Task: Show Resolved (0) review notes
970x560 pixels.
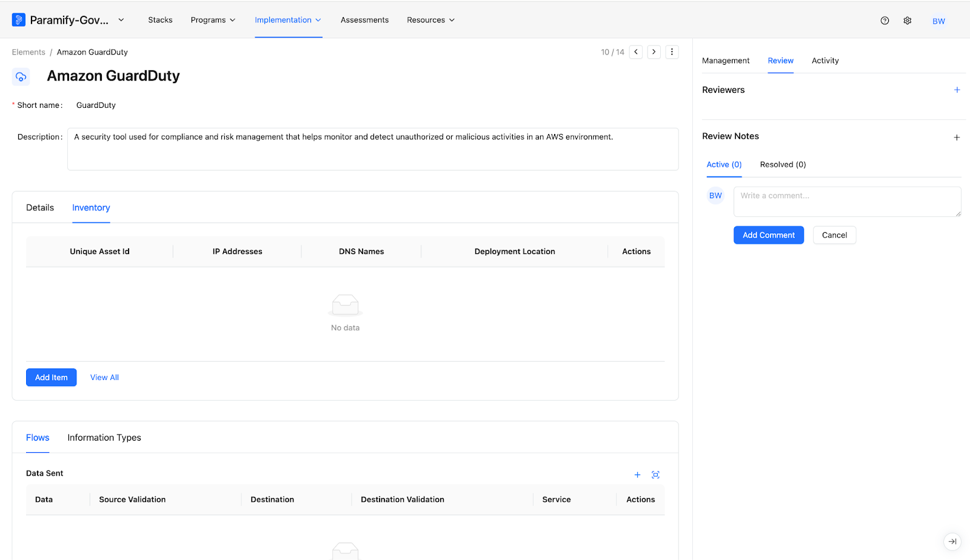Action: click(783, 165)
